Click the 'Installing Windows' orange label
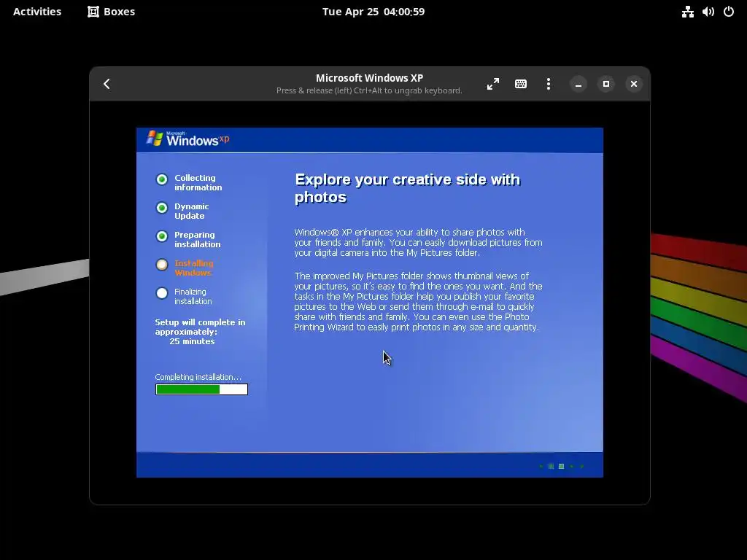The image size is (747, 560). [x=193, y=268]
